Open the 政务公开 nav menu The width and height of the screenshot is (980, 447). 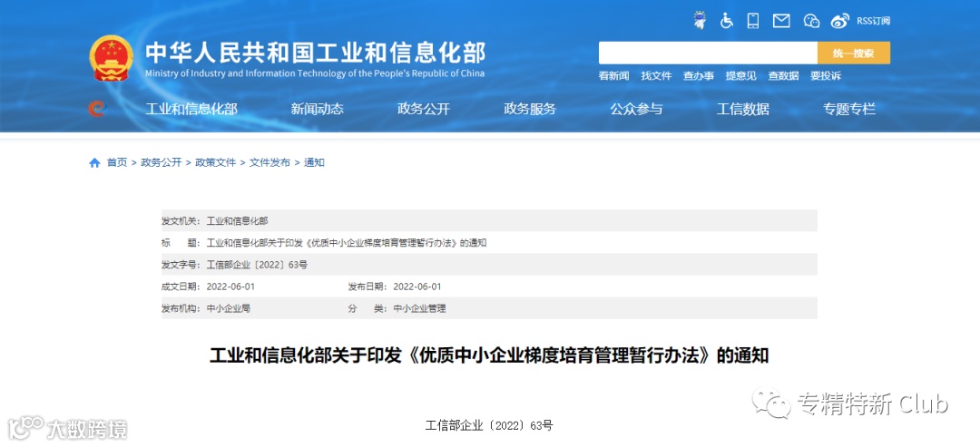(423, 109)
